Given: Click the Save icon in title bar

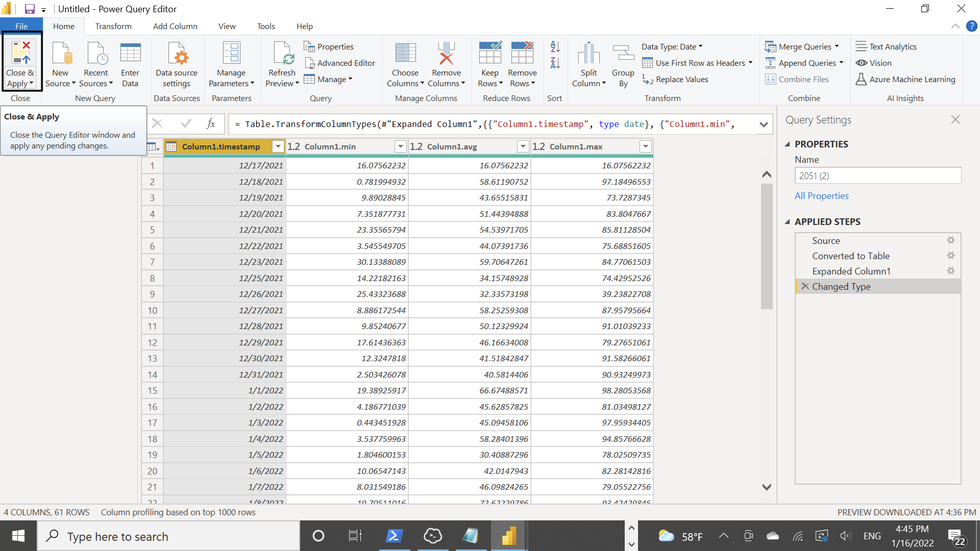Looking at the screenshot, I should (x=30, y=9).
